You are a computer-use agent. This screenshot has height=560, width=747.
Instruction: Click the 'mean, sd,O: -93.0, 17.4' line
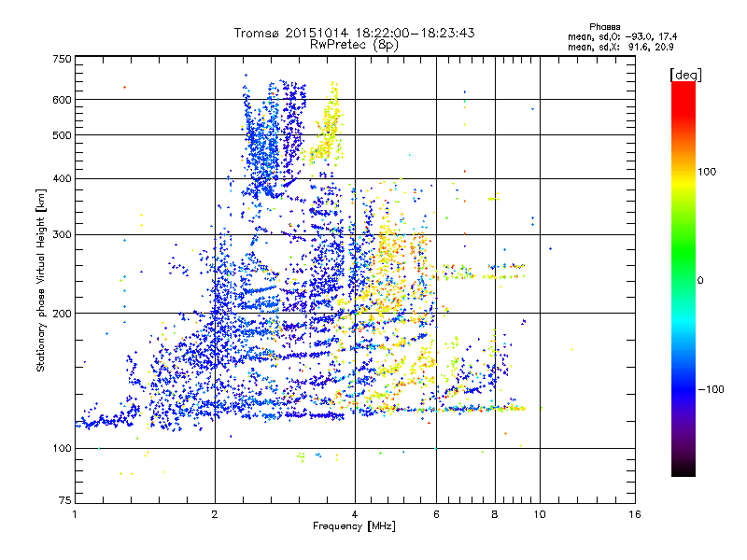tap(622, 36)
